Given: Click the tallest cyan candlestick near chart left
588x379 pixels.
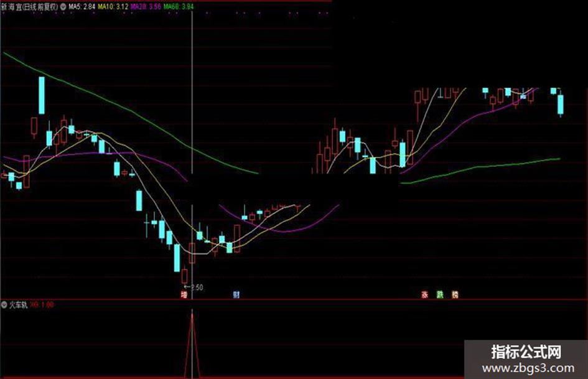Looking at the screenshot, I should click(x=42, y=95).
